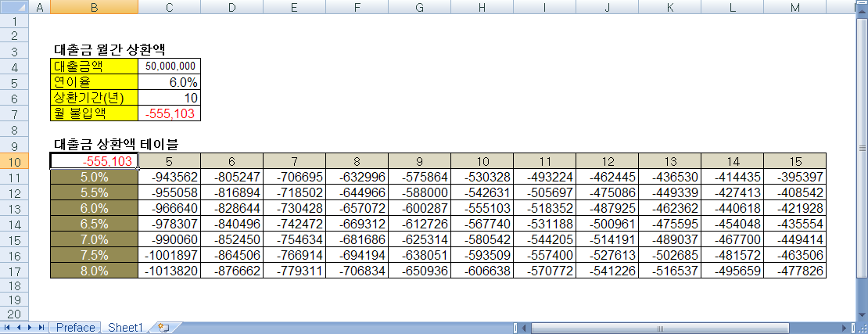This screenshot has width=868, height=334.
Task: Click the 7.5% rate row label
Action: [94, 255]
